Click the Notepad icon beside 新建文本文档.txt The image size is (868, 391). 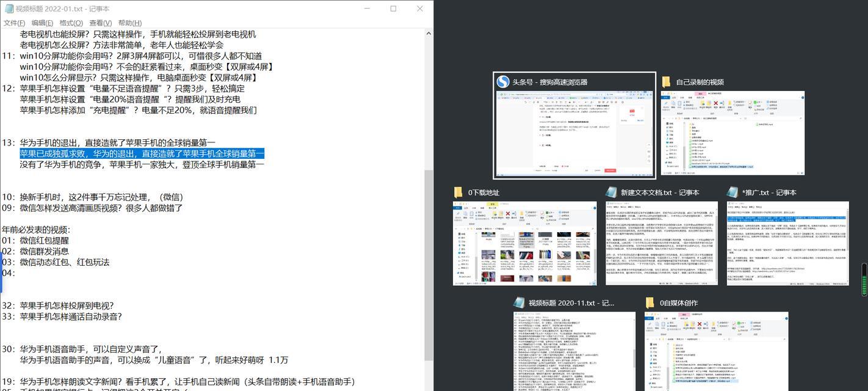click(x=611, y=192)
